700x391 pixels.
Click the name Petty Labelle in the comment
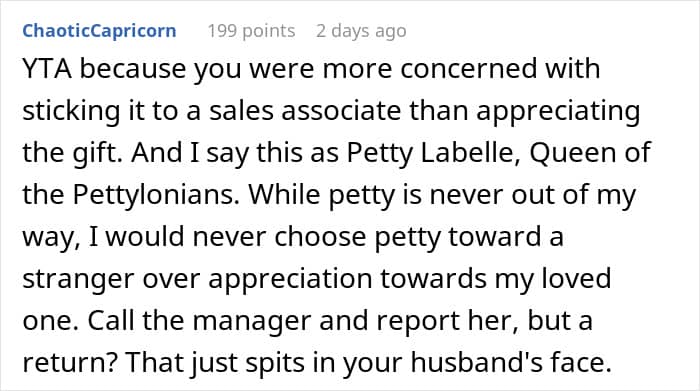pos(433,153)
